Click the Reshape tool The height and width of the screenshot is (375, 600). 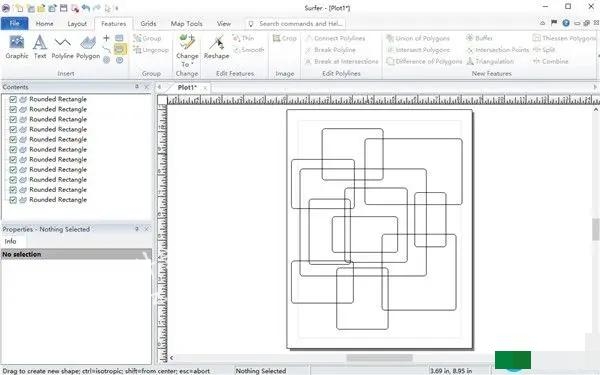217,47
